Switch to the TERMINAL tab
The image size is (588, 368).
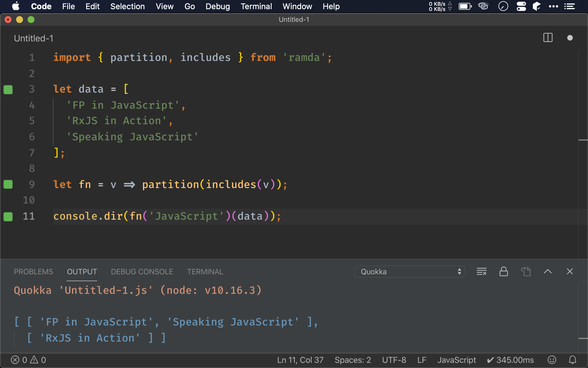205,272
